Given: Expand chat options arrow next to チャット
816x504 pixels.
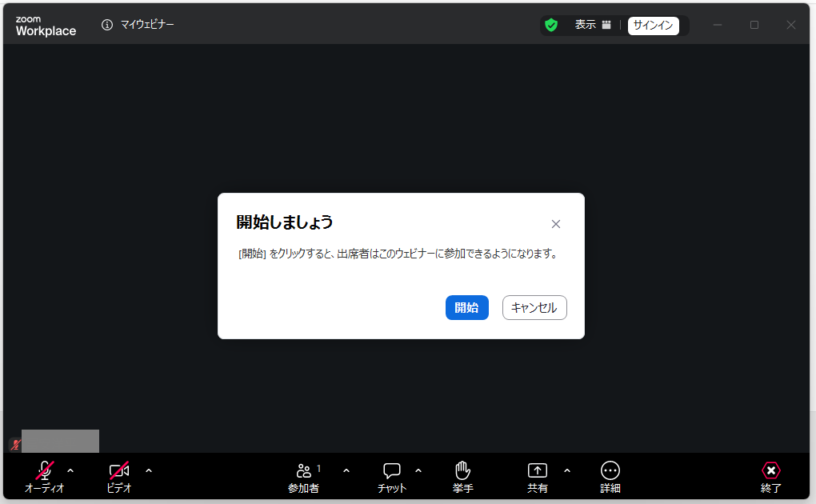Looking at the screenshot, I should pos(418,470).
